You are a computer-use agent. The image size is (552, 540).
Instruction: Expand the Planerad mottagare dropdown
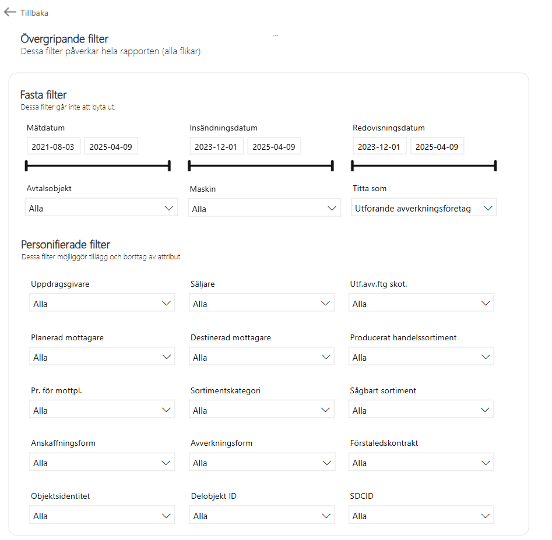(x=102, y=357)
